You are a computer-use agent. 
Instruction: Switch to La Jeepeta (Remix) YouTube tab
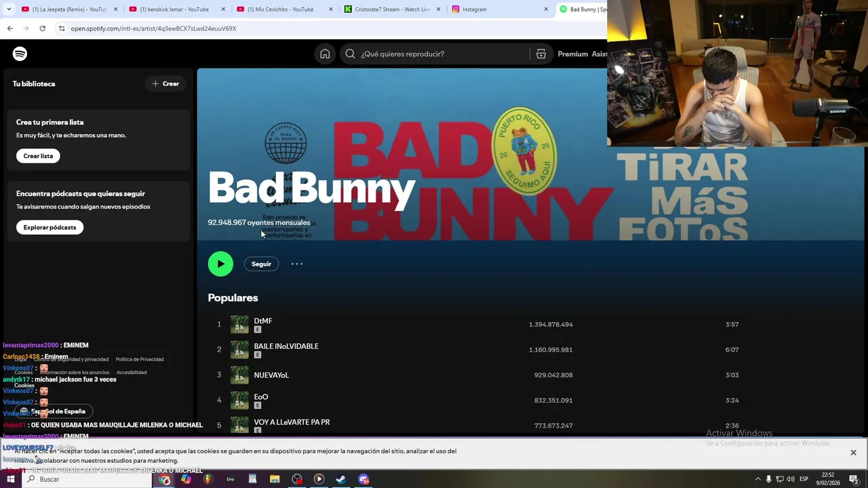(x=69, y=9)
